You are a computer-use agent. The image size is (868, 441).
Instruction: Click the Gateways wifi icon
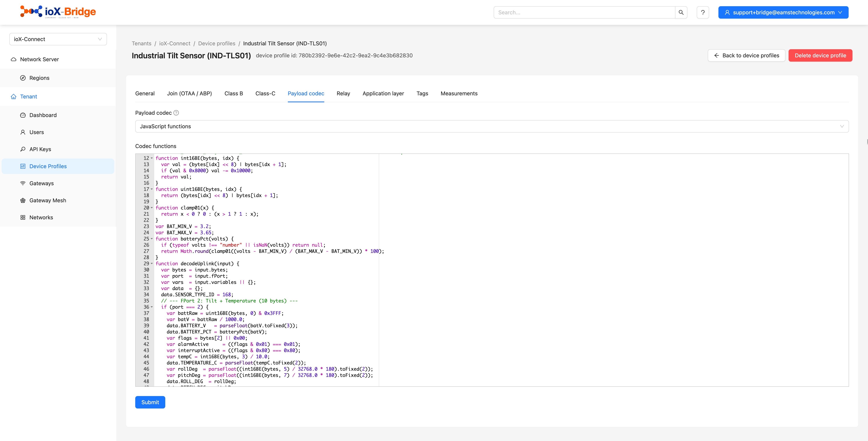pyautogui.click(x=23, y=183)
